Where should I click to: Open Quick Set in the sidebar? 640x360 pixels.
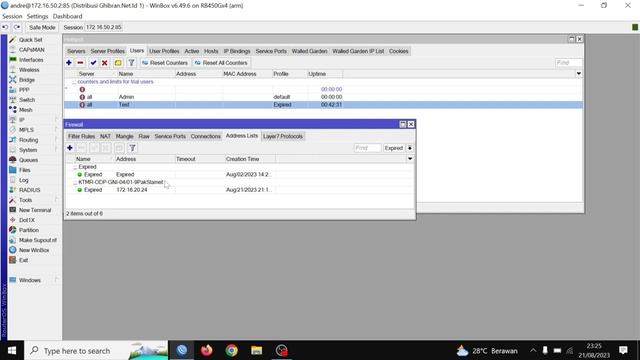coord(31,40)
